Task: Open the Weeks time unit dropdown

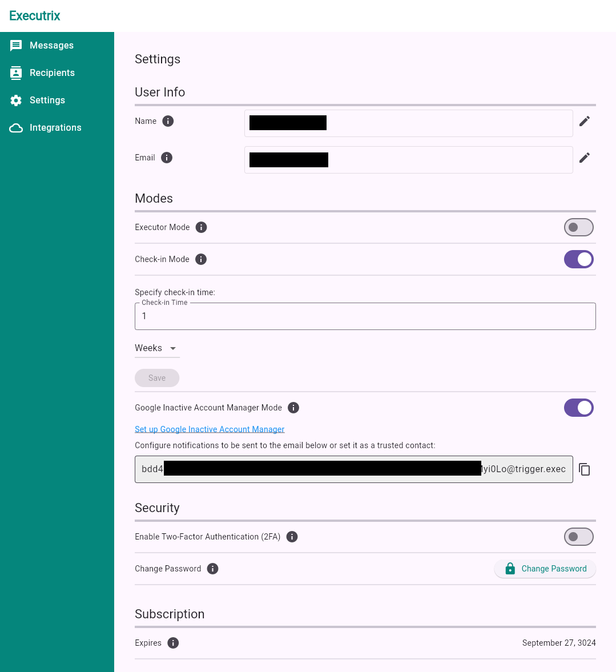Action: coord(157,348)
